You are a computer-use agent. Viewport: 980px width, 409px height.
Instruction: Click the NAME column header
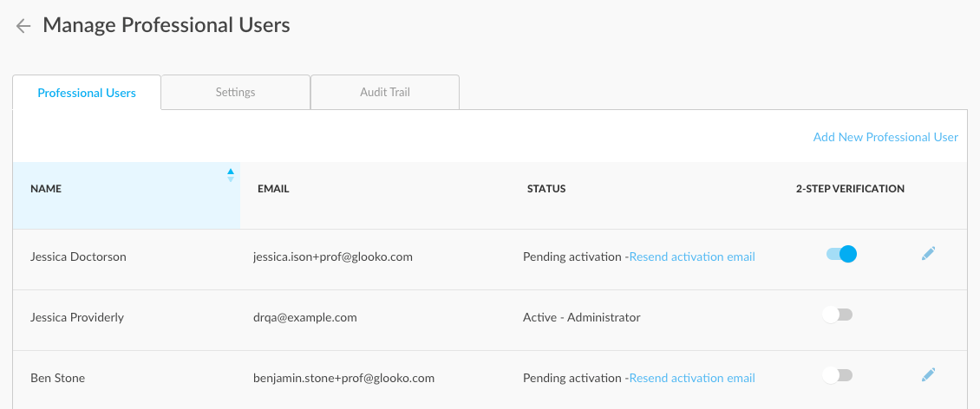(127, 196)
